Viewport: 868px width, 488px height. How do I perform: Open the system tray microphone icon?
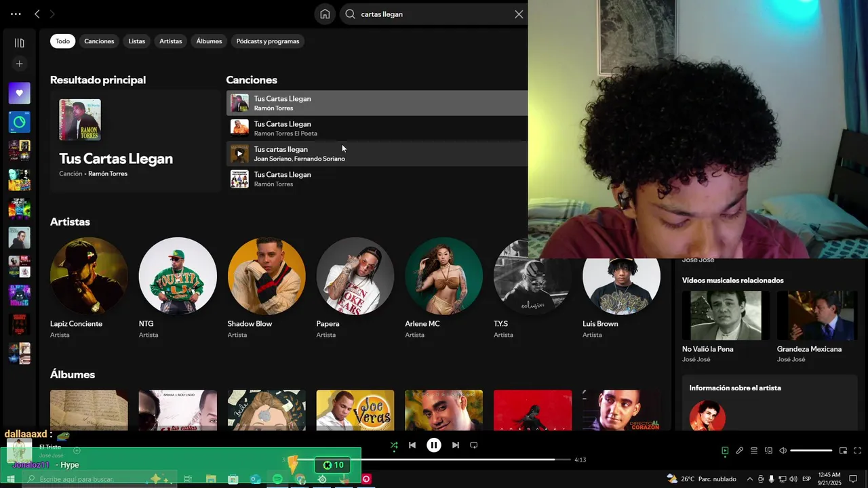tap(771, 479)
